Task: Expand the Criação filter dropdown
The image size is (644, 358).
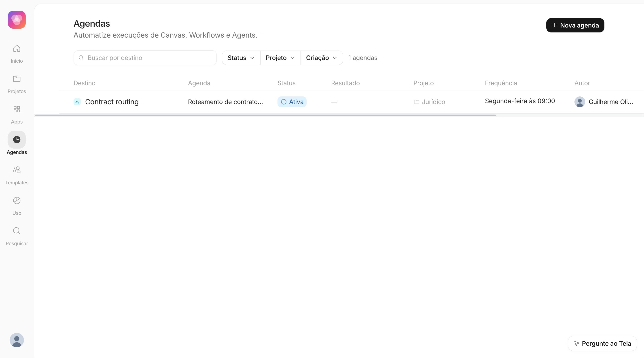Action: click(322, 58)
